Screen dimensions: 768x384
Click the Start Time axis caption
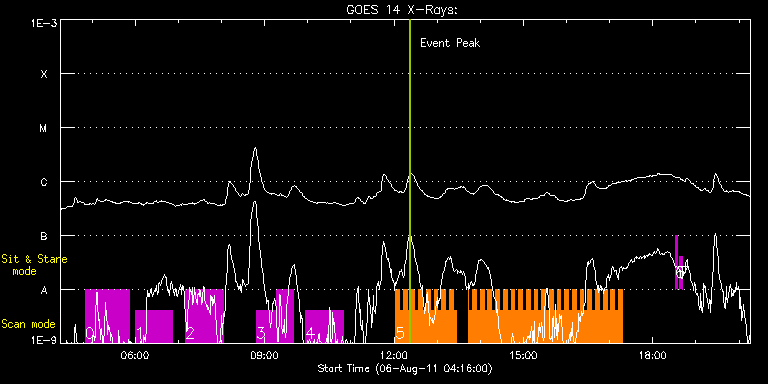pos(405,368)
